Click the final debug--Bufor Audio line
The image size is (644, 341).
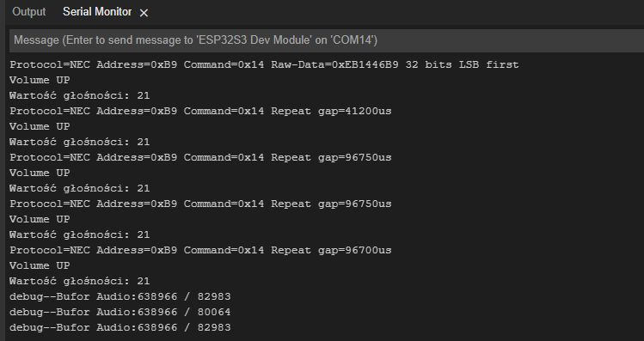pyautogui.click(x=120, y=327)
